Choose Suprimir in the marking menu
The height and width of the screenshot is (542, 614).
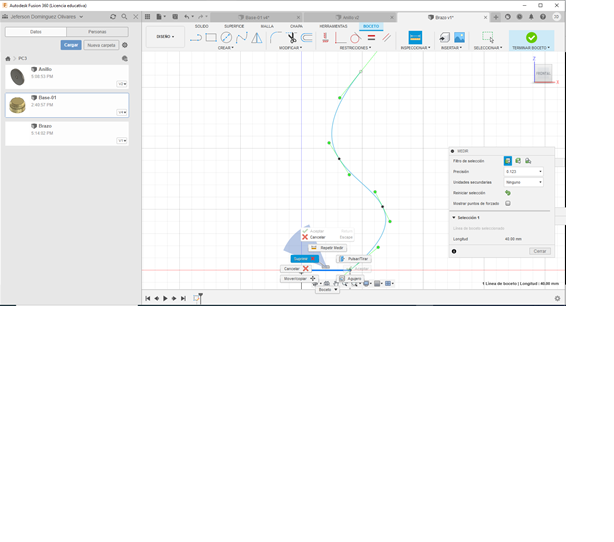pos(305,259)
